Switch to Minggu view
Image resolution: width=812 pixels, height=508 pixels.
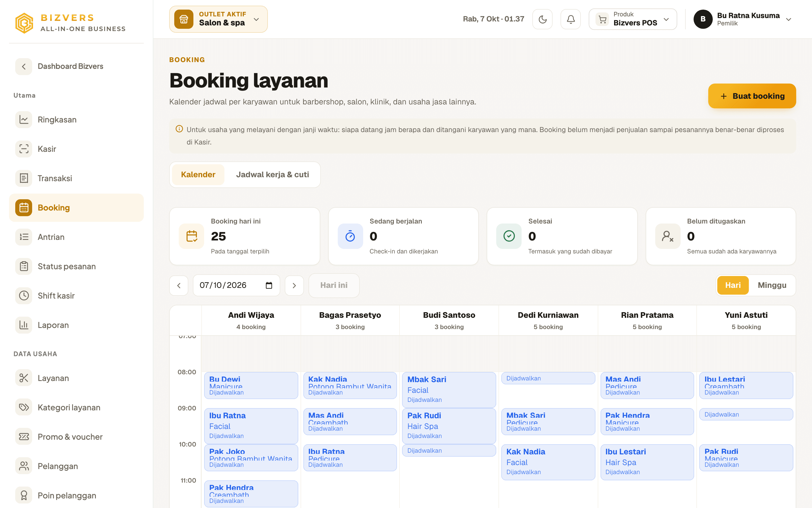772,285
